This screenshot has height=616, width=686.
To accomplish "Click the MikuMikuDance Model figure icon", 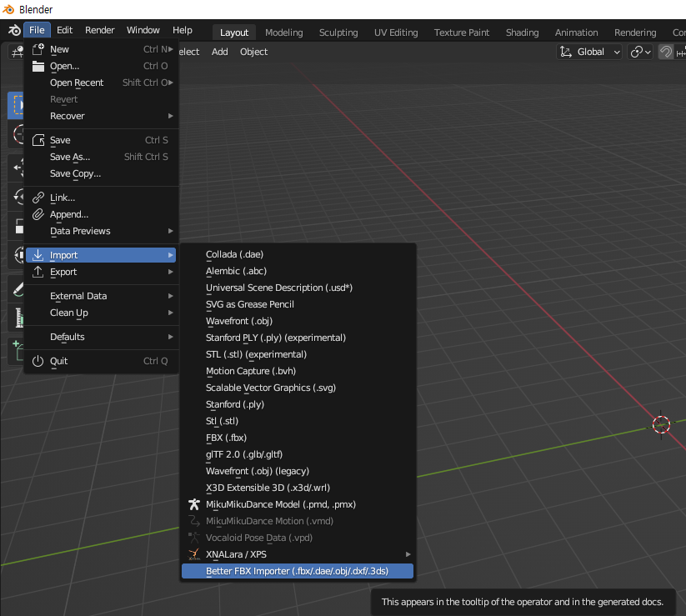I will (194, 504).
